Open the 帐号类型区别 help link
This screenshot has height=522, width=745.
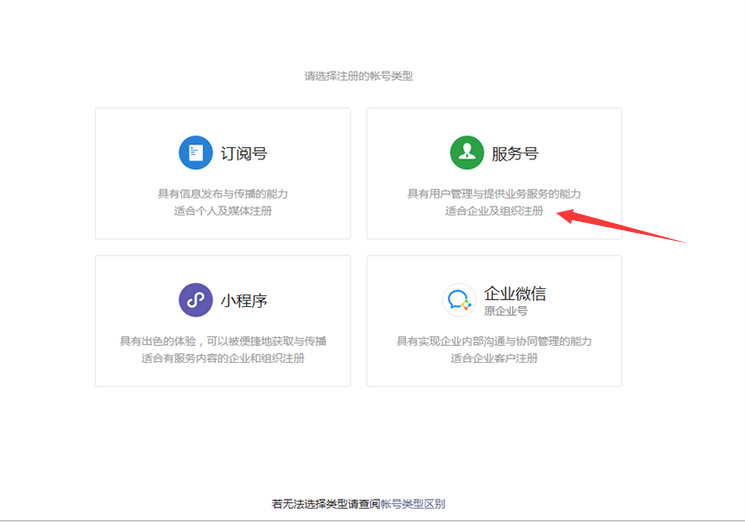click(x=413, y=504)
